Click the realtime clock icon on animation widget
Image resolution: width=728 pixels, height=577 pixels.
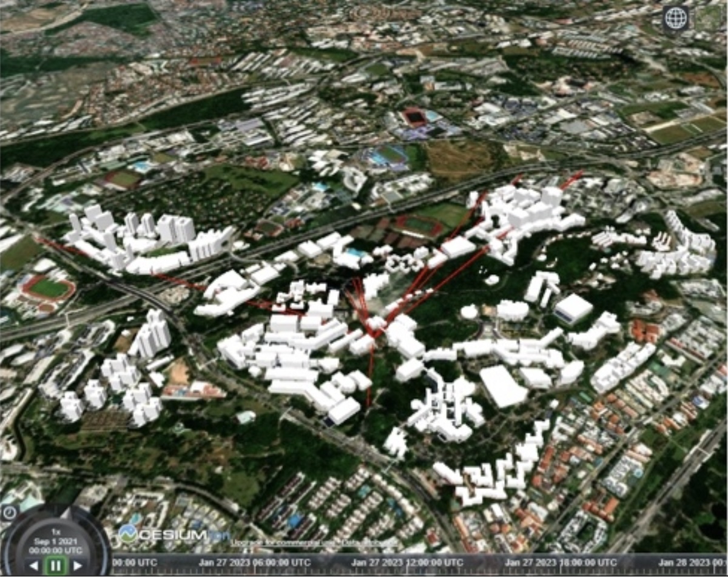point(10,512)
